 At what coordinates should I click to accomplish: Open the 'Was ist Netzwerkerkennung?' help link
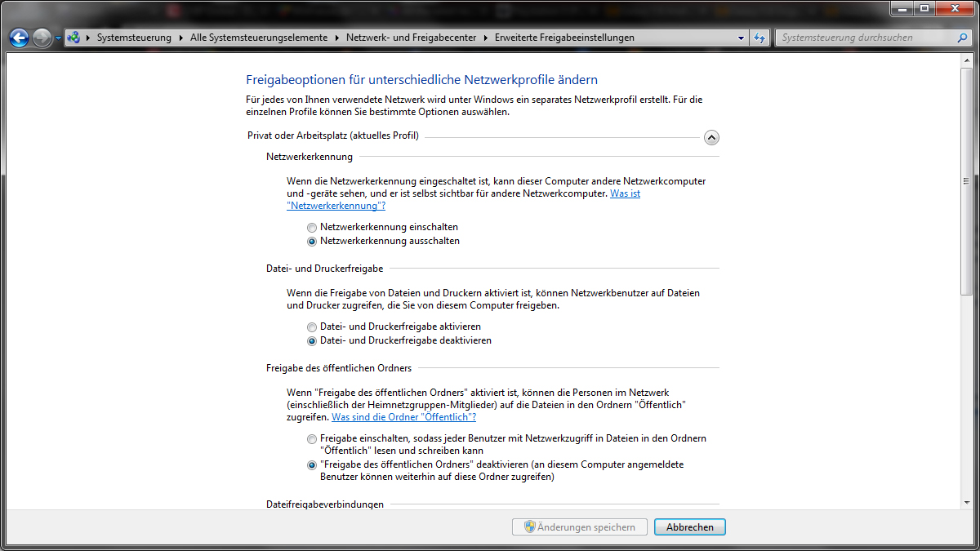click(x=625, y=194)
